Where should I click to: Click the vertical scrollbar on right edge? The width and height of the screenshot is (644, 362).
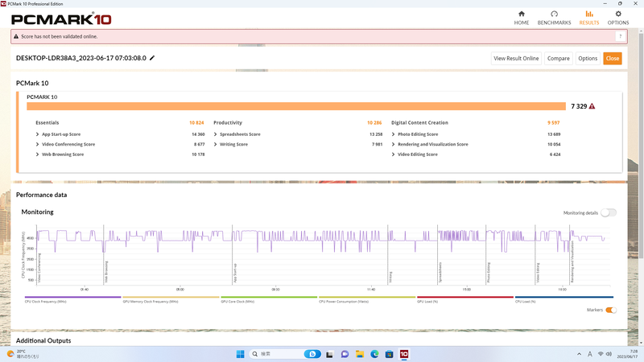[x=641, y=146]
